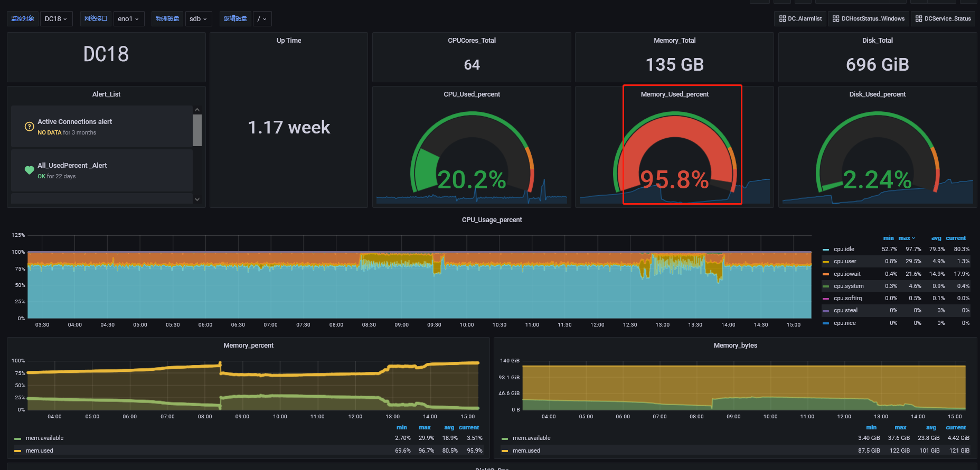Open the Memory_bytes panel title menu

(735, 346)
